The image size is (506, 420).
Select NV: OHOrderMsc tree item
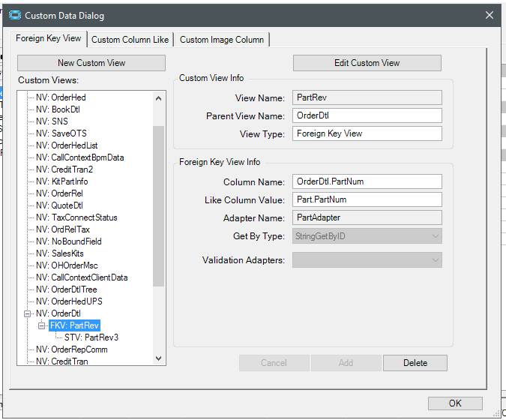pos(67,265)
